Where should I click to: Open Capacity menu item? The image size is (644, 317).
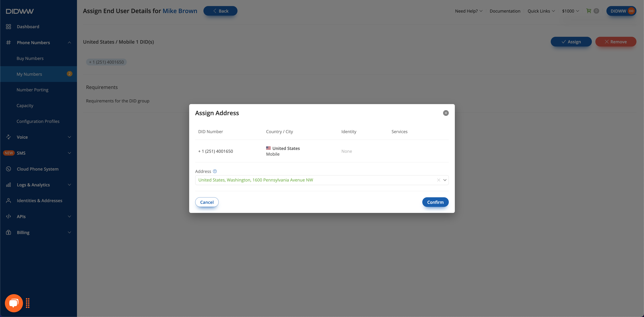(x=39, y=106)
